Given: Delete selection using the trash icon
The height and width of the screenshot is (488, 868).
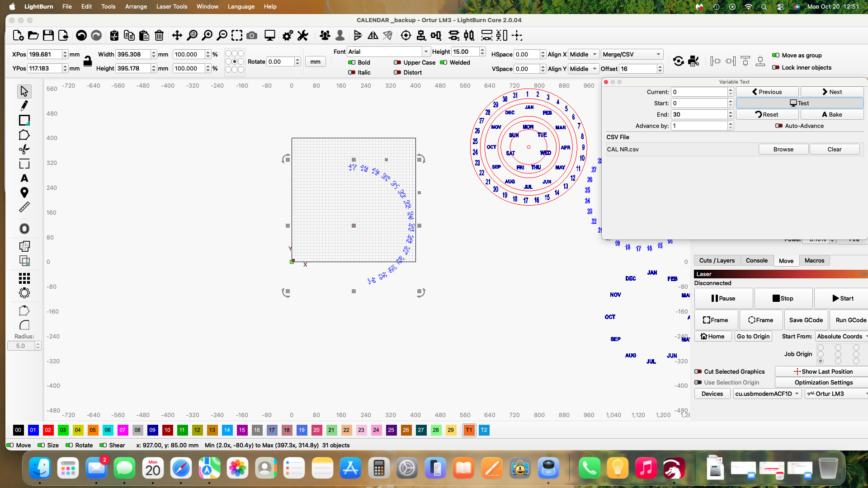Looking at the screenshot, I should pyautogui.click(x=159, y=35).
